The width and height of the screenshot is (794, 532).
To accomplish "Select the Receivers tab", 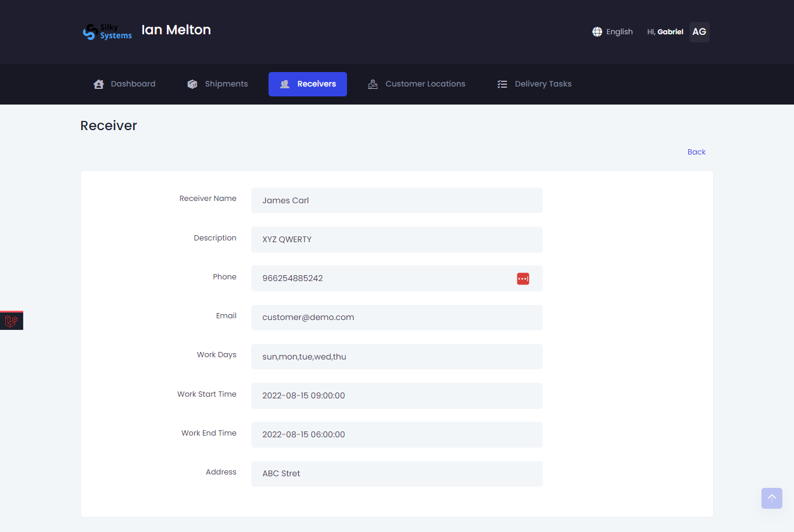I will [x=307, y=84].
